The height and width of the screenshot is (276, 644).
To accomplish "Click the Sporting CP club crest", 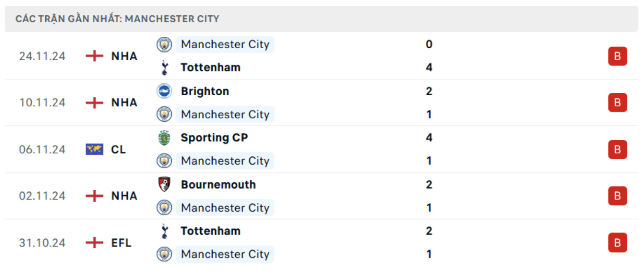I will point(164,138).
